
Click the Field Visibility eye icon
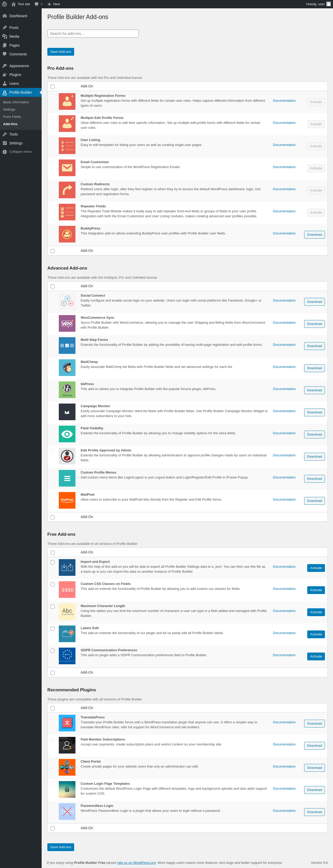click(67, 434)
